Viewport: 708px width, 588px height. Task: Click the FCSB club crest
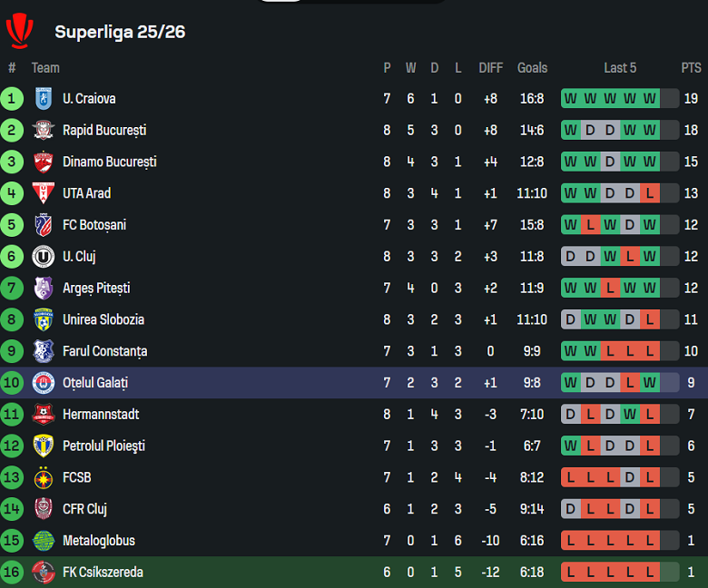(43, 477)
